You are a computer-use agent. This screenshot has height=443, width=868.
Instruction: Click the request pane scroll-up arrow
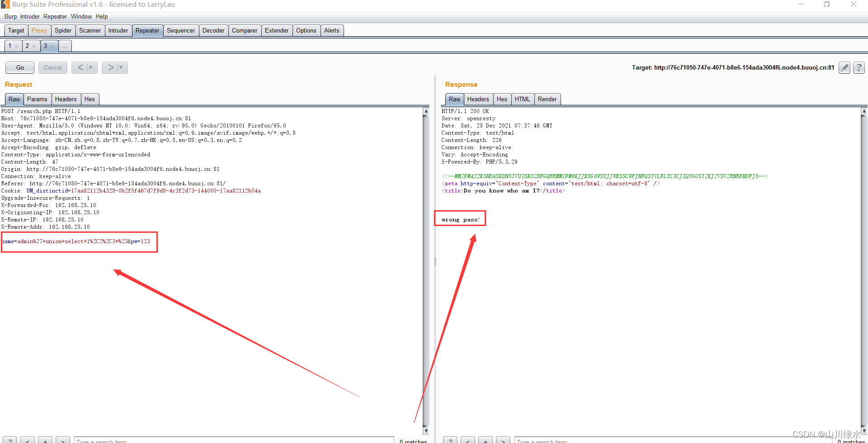tap(426, 111)
